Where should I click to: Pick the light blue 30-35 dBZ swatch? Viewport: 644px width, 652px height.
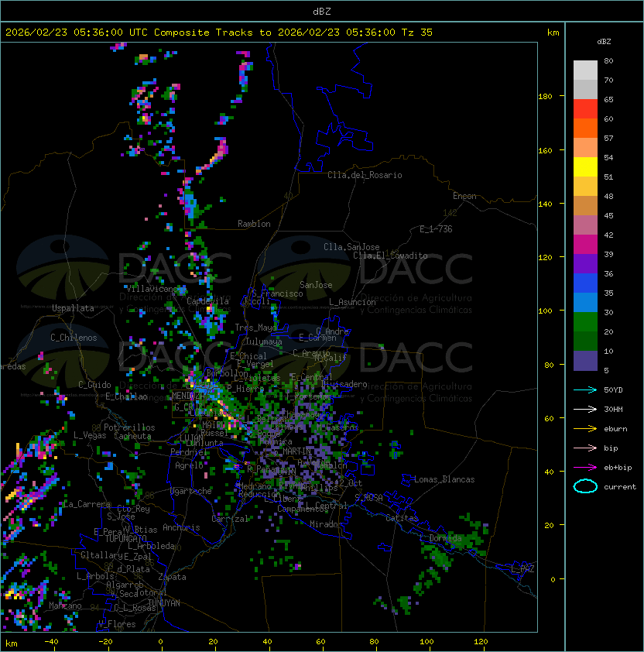[585, 303]
